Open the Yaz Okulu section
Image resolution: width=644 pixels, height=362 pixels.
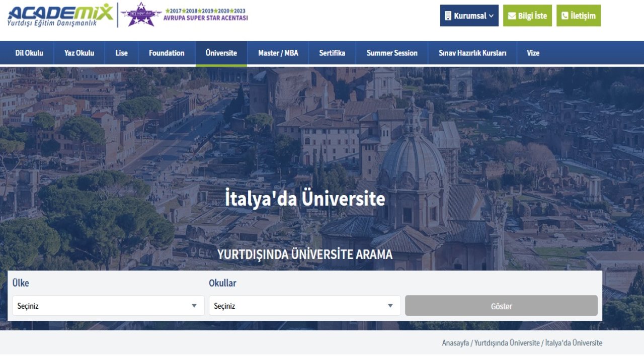(78, 53)
